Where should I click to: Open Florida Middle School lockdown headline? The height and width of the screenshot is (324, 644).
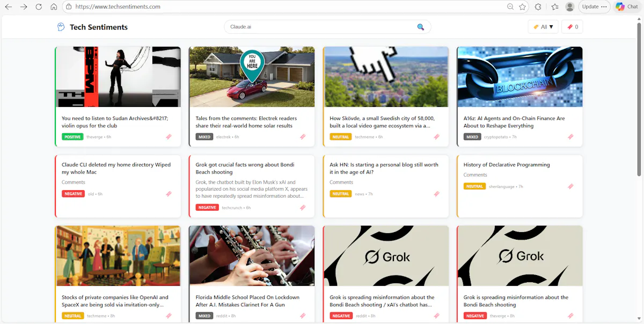tap(247, 301)
